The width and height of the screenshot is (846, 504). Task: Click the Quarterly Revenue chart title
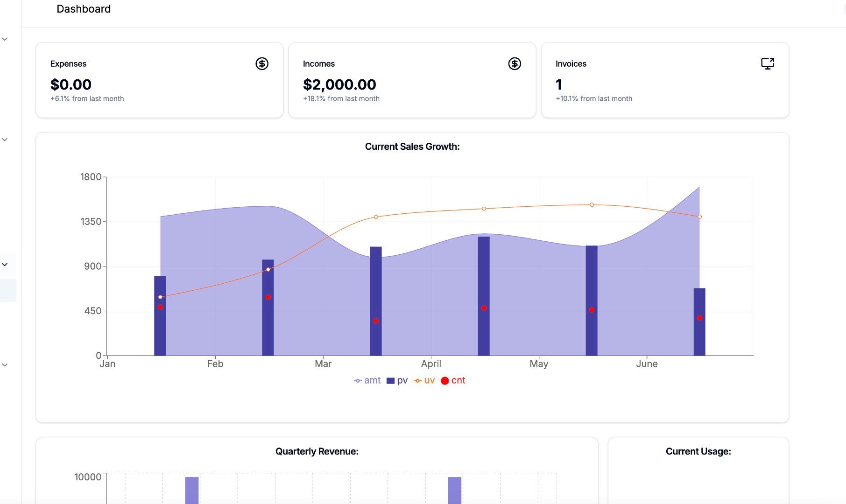(x=317, y=451)
